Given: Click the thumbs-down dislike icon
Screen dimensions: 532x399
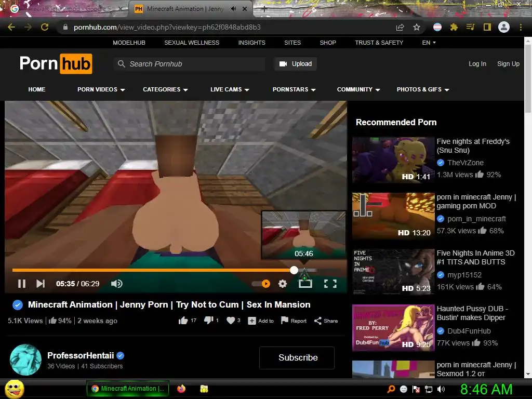Looking at the screenshot, I should [208, 321].
